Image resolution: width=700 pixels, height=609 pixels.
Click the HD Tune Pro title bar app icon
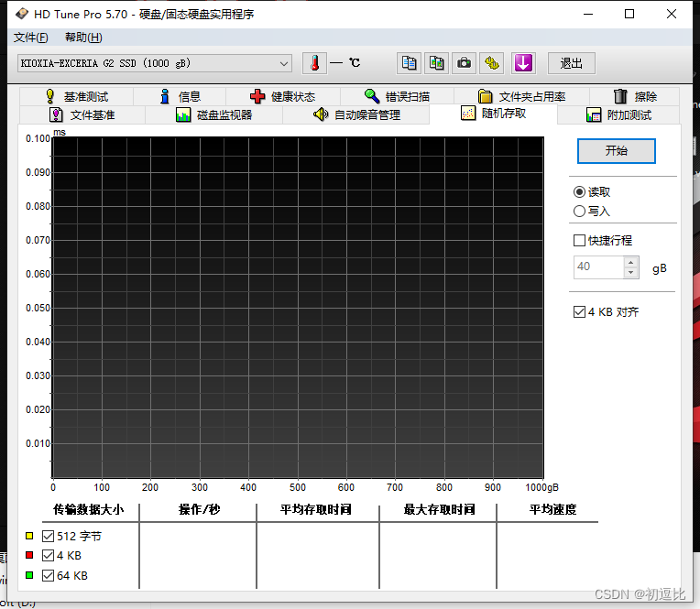pos(21,15)
